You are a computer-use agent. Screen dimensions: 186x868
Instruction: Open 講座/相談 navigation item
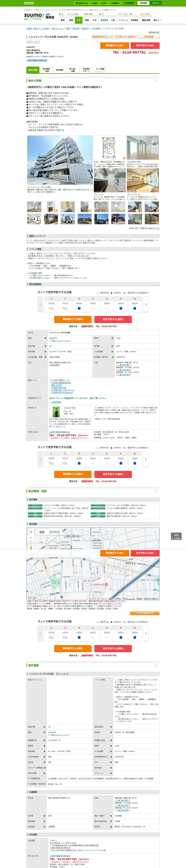[146, 20]
